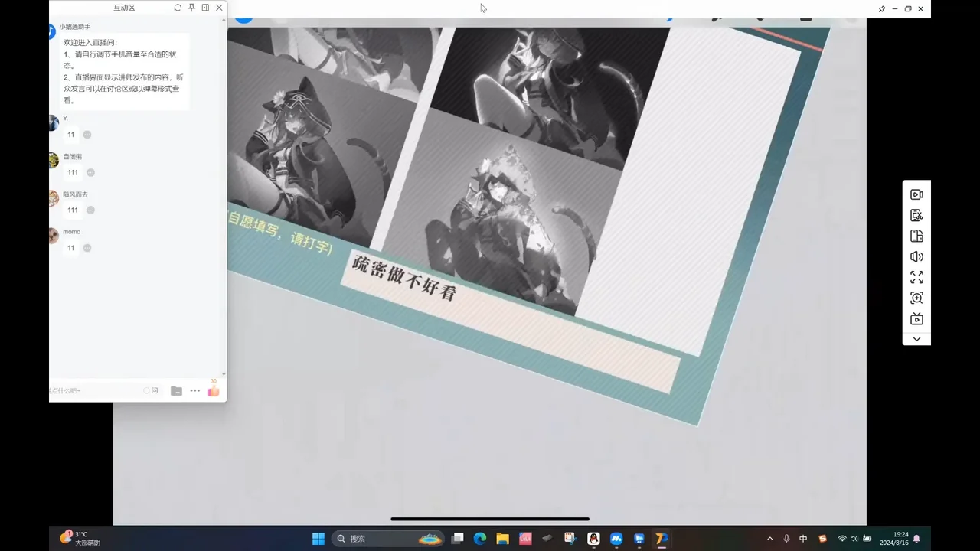Open reaction bubble beside 自闭粥's 111 message

90,173
